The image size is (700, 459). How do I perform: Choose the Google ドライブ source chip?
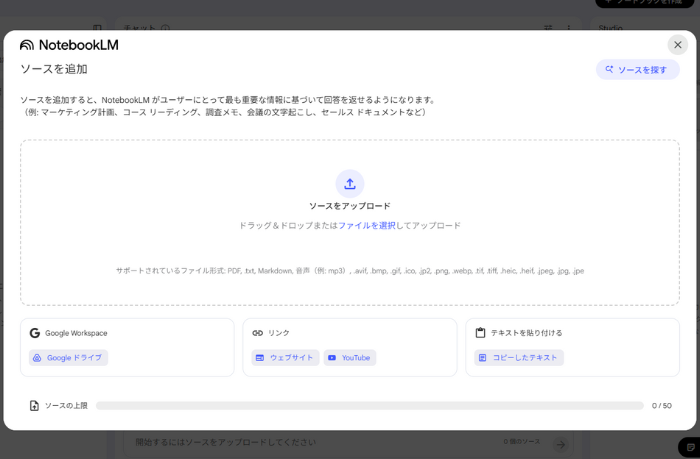pos(68,358)
